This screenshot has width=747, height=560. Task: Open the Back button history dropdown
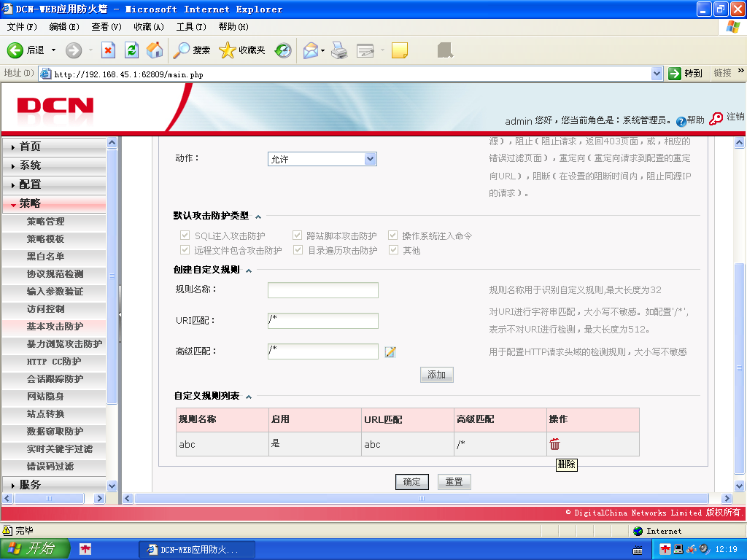pyautogui.click(x=53, y=50)
